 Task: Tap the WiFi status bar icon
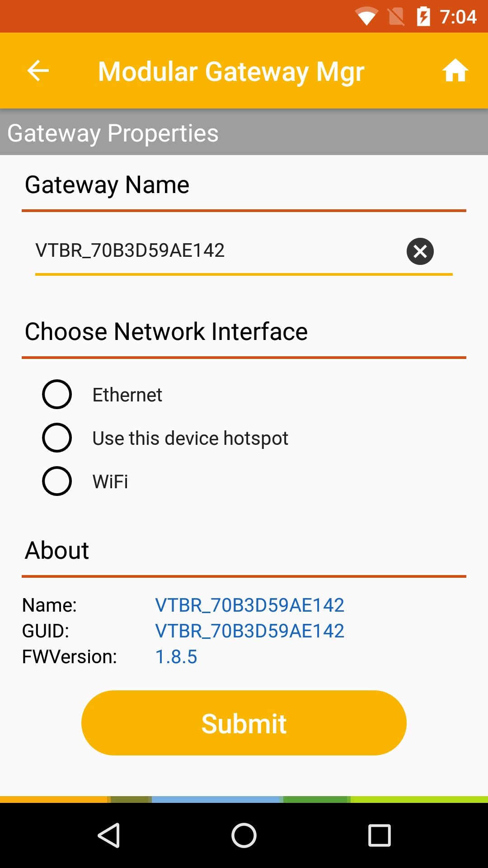coord(366,17)
